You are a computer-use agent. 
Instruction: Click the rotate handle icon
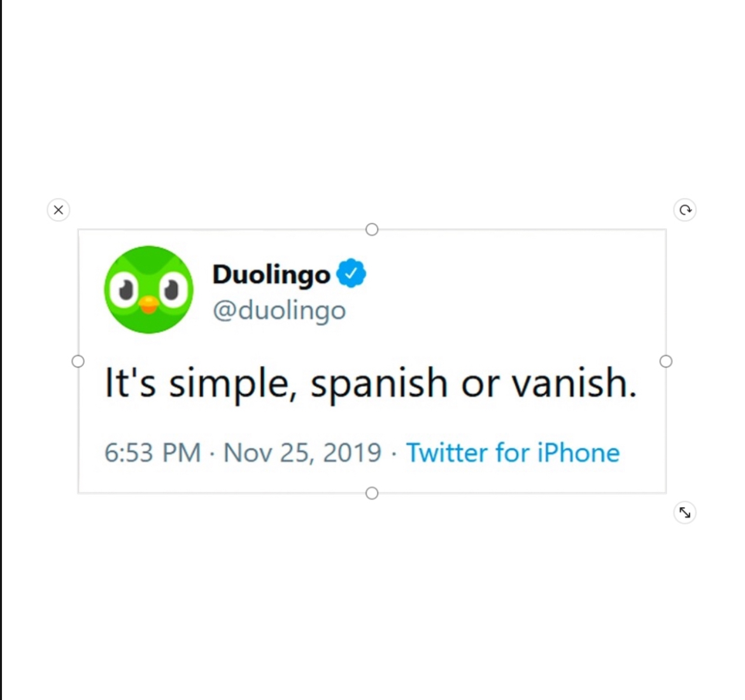685,210
